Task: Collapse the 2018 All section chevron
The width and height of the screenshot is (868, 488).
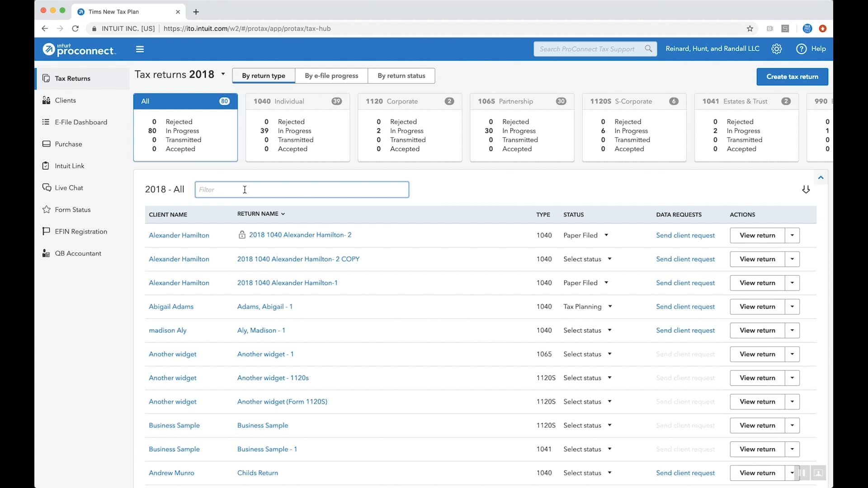Action: 821,177
